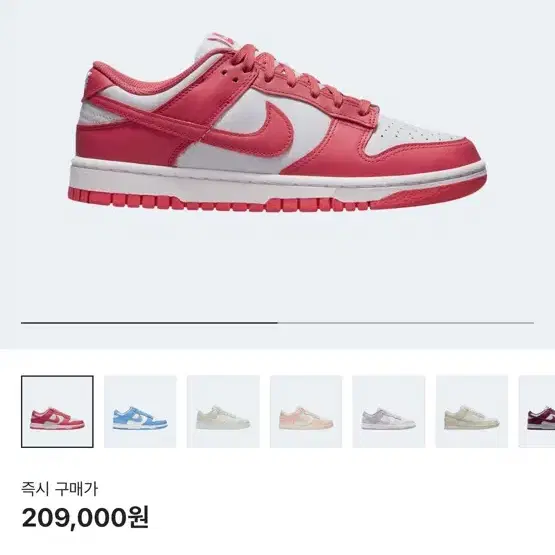Choose the off-white sail sneaker thumbnail
The height and width of the screenshot is (555, 555).
(x=223, y=412)
